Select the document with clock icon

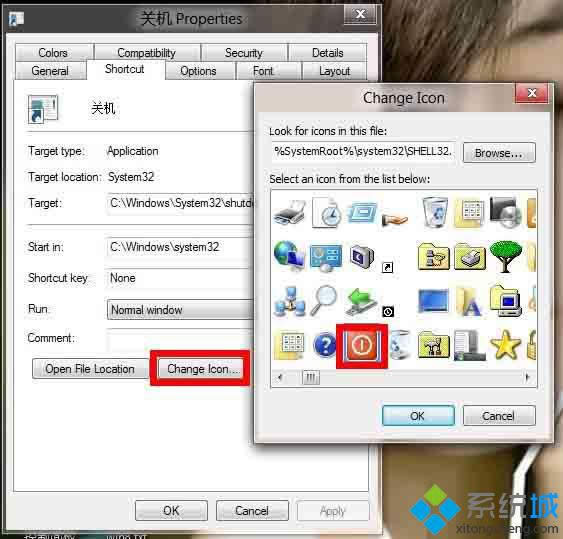pyautogui.click(x=326, y=213)
